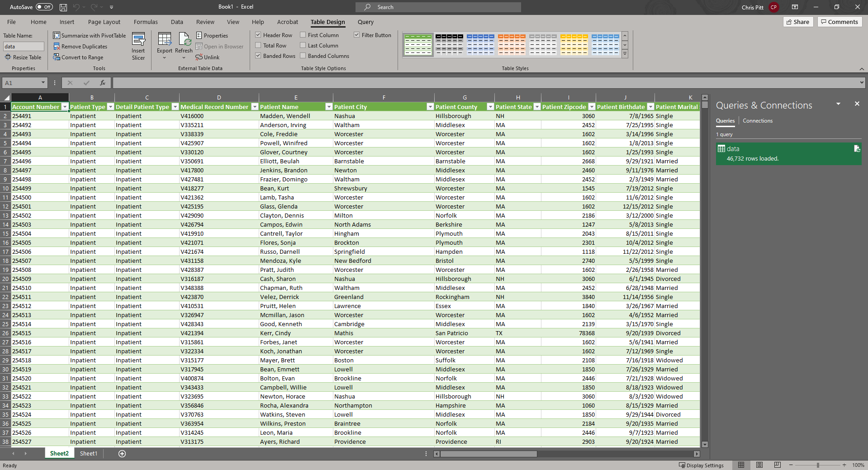Open the Connections link in side pane
The image size is (868, 470).
tap(757, 121)
